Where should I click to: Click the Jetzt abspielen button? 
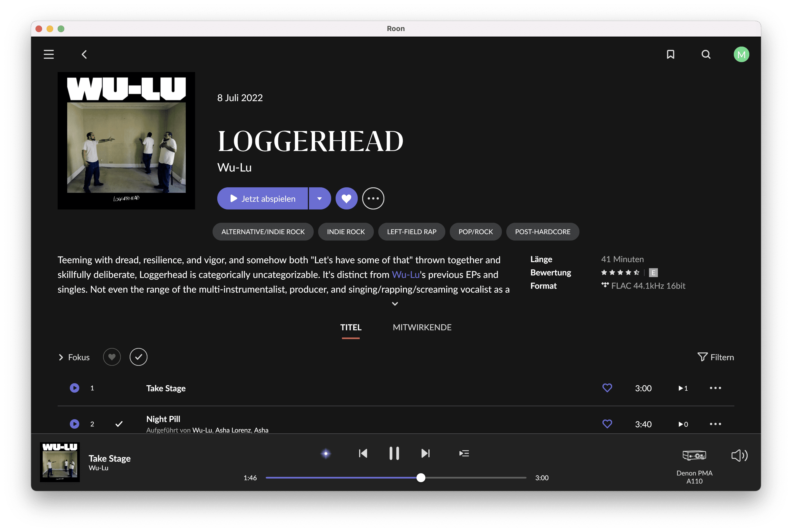pos(262,198)
